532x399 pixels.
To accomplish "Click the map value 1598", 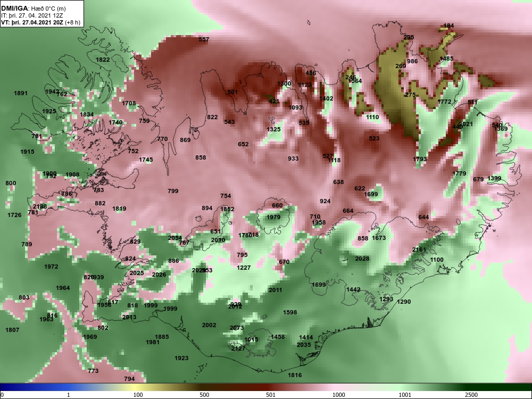I will (x=290, y=312).
